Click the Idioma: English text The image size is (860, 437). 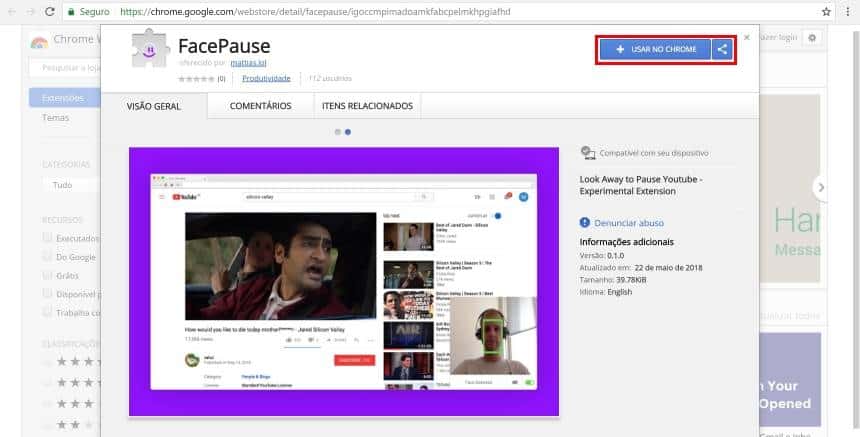pos(606,292)
